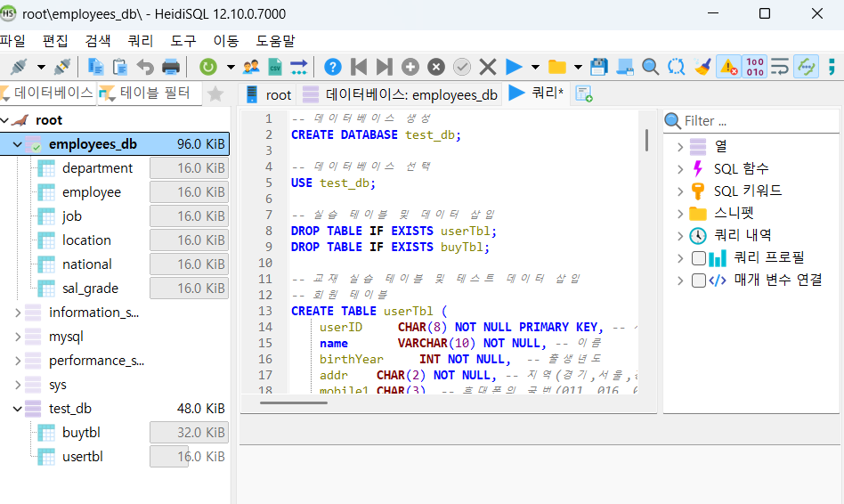Open the session manager connect icon
Screen dimensions: 844x504
pyautogui.click(x=19, y=67)
